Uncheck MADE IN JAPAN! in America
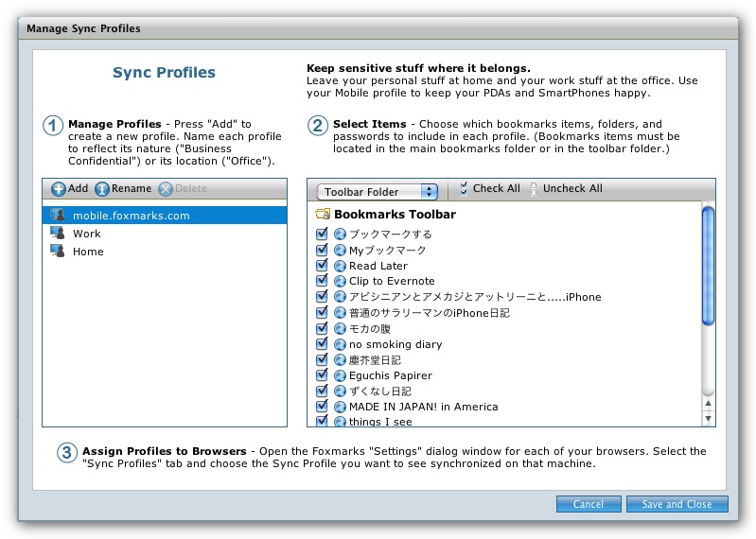This screenshot has height=539, width=756. (x=322, y=406)
